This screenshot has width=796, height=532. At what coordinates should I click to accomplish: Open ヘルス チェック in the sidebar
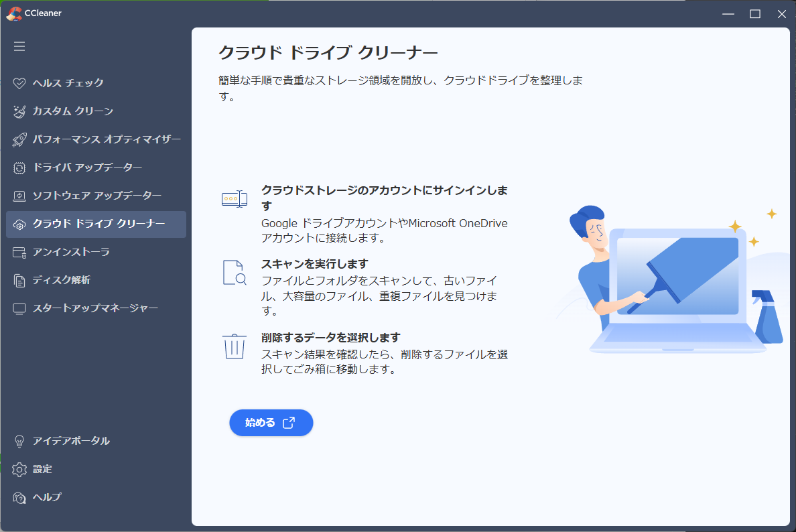point(96,83)
